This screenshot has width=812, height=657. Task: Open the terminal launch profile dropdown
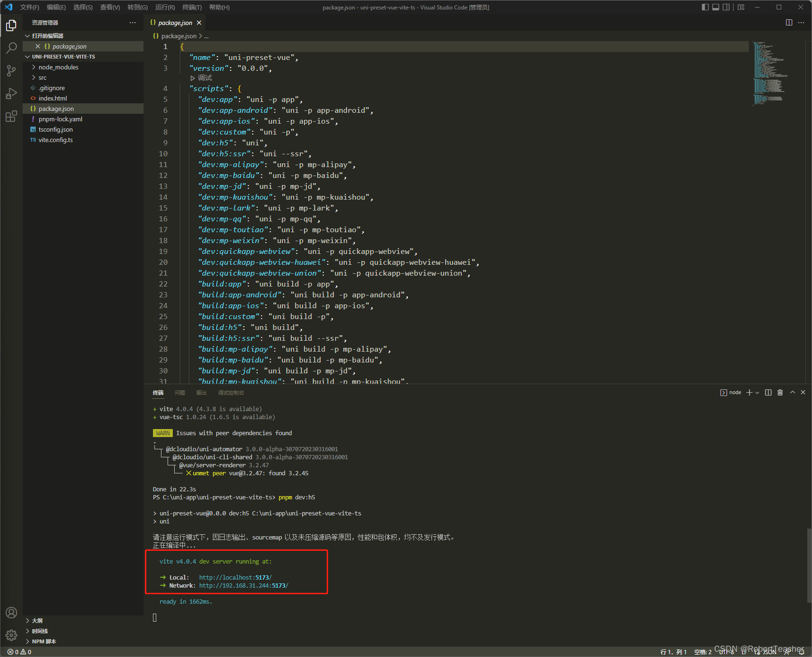click(x=757, y=393)
